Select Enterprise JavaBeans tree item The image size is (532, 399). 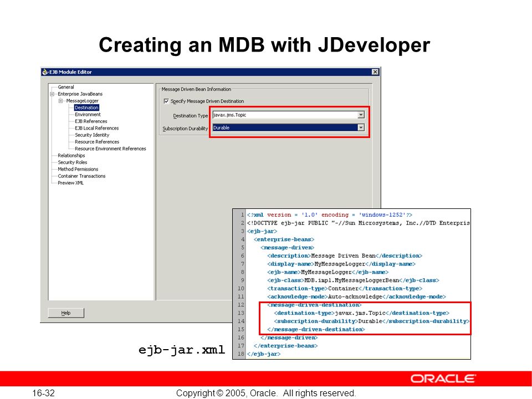point(80,94)
